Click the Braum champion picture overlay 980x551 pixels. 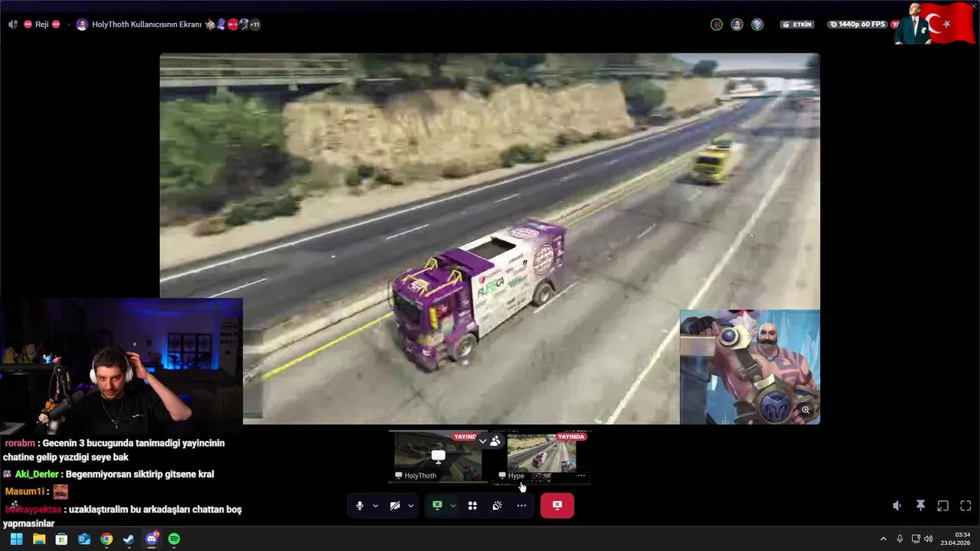tap(750, 367)
